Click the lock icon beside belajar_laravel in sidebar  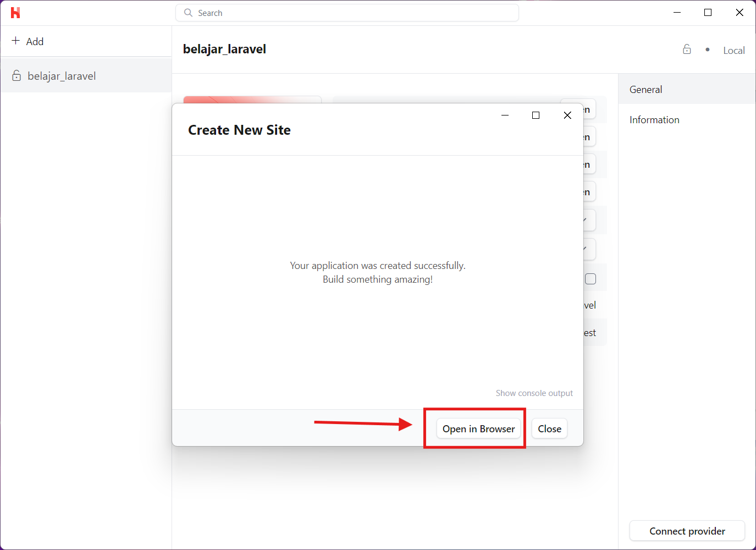16,75
